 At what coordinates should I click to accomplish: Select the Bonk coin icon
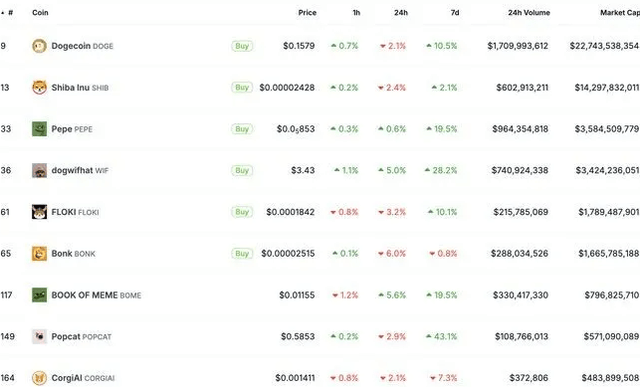39,254
